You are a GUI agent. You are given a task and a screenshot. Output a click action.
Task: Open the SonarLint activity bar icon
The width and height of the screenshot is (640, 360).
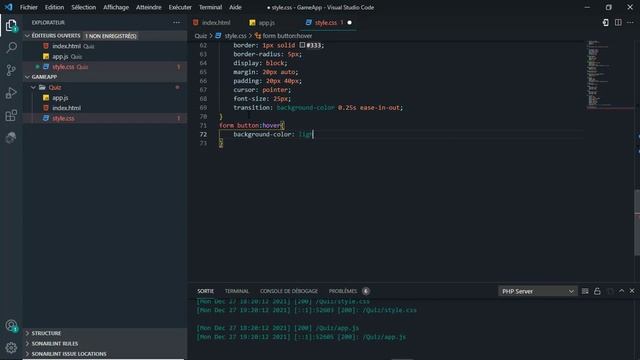(x=11, y=138)
